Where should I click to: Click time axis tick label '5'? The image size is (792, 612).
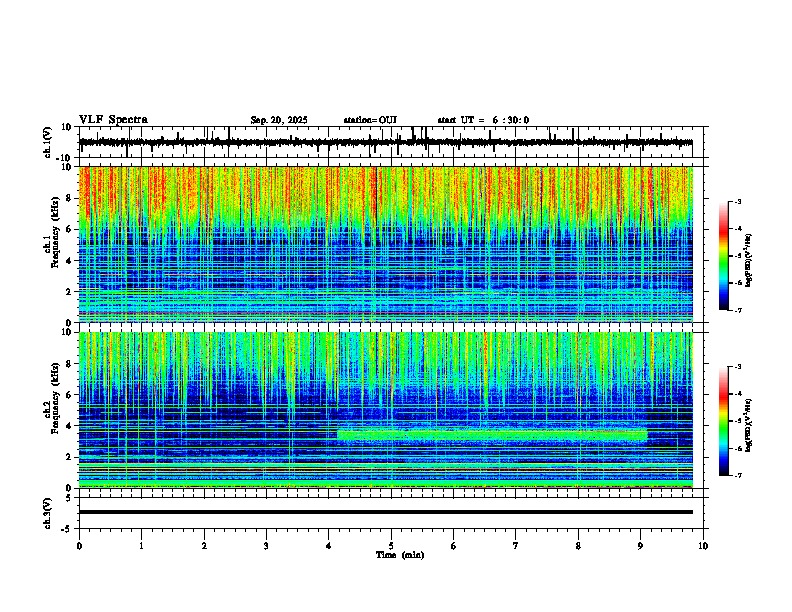pyautogui.click(x=391, y=546)
